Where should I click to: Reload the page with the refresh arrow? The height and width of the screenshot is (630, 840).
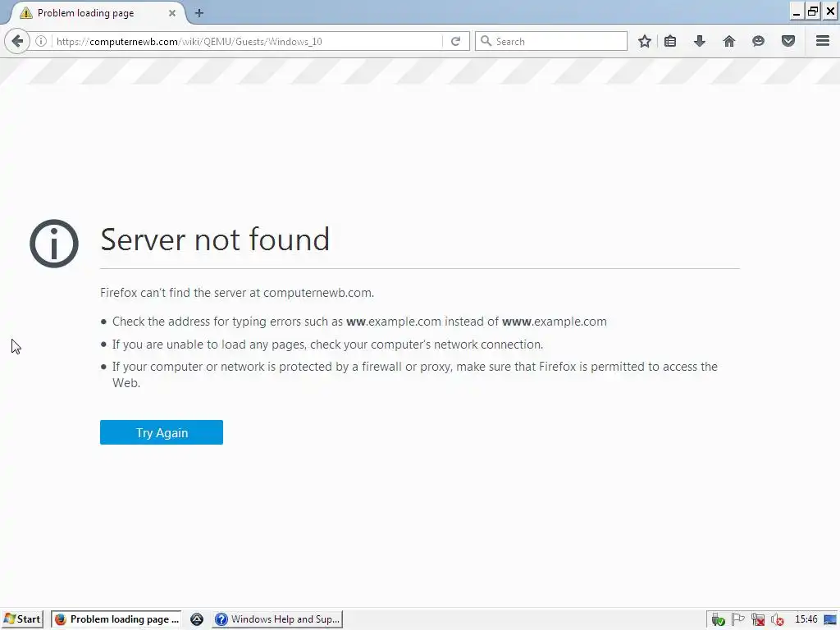click(455, 41)
